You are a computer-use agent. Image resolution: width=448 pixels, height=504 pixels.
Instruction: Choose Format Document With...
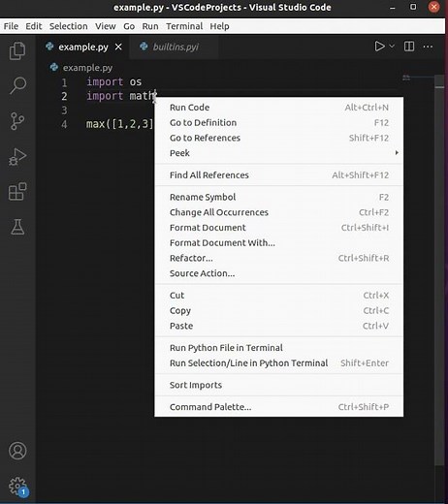(279, 242)
